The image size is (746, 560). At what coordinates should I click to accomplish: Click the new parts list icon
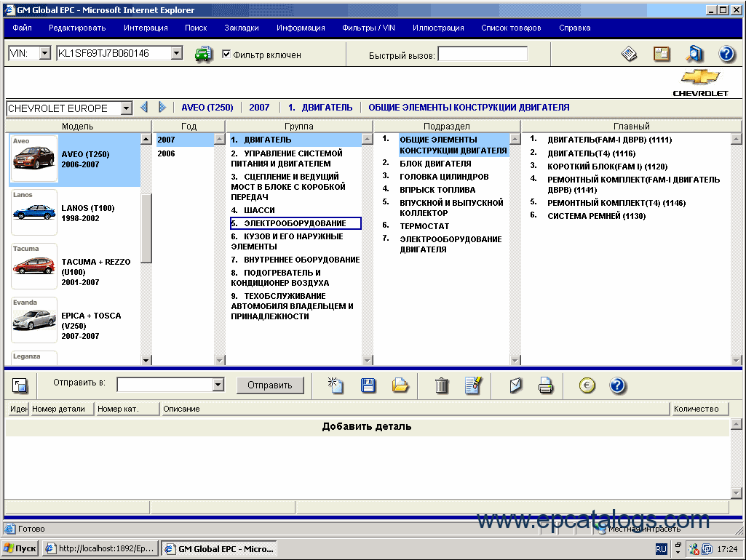coord(336,385)
